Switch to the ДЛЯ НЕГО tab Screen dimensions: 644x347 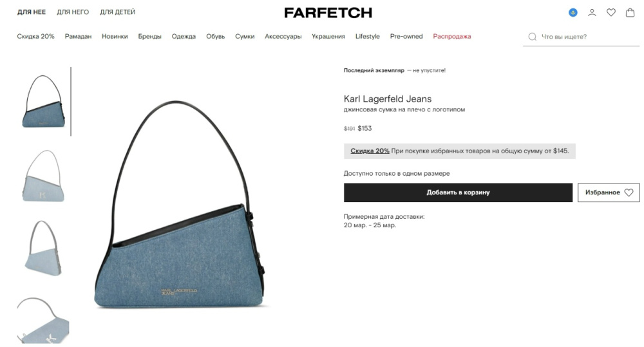tap(73, 12)
